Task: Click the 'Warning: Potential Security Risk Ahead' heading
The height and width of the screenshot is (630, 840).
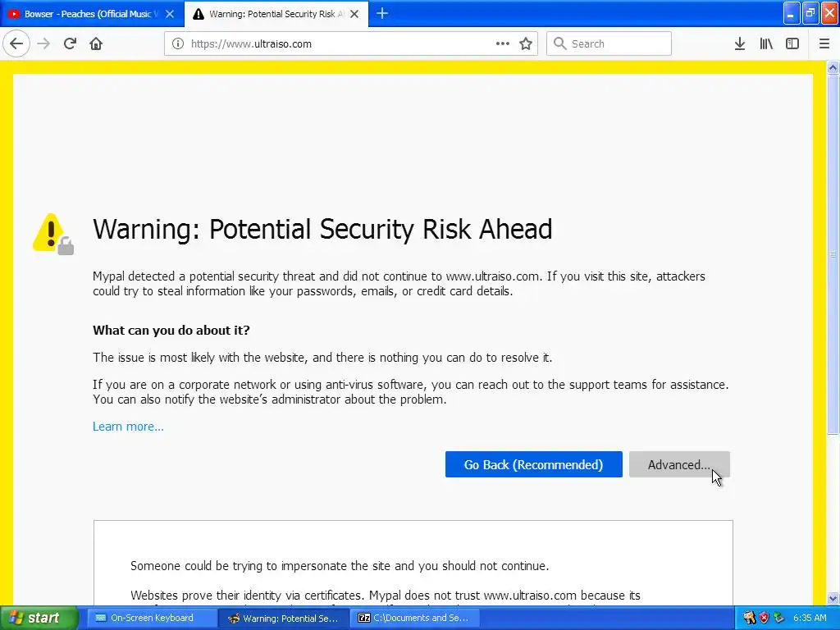Action: [x=322, y=230]
